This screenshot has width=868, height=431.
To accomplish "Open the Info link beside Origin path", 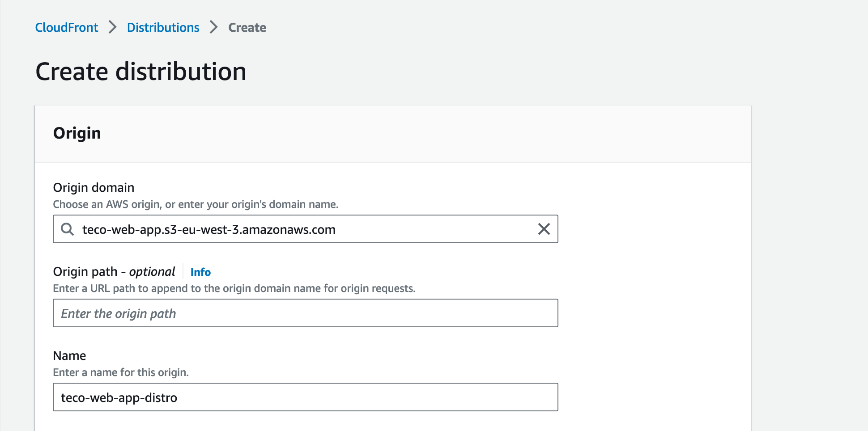I will (x=200, y=272).
